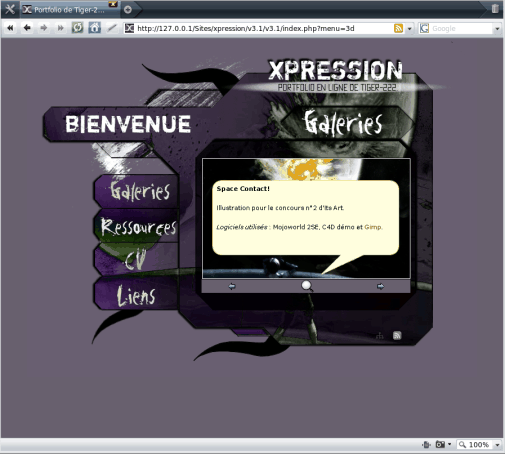
Task: Open the CV menu item
Action: coord(136,259)
